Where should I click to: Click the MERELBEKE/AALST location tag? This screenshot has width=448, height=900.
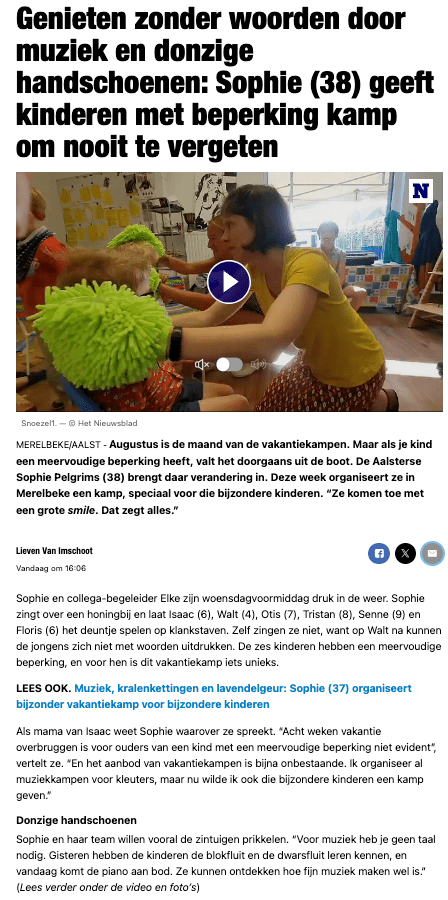59,445
